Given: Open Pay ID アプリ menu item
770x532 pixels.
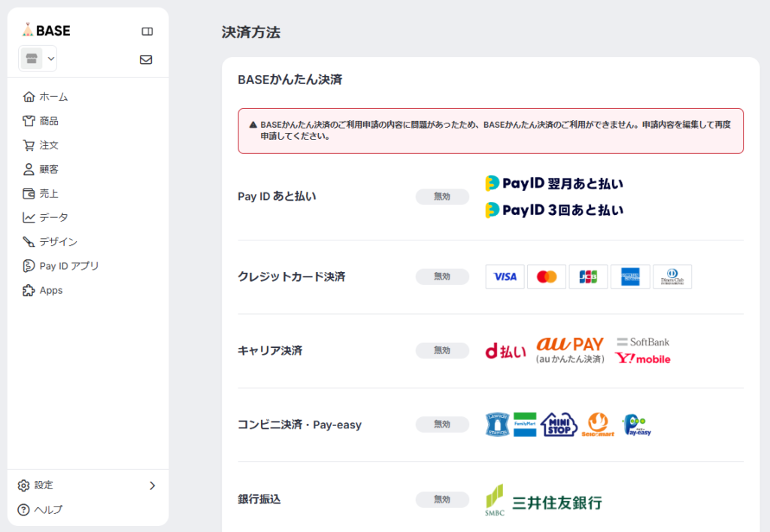Looking at the screenshot, I should 68,266.
